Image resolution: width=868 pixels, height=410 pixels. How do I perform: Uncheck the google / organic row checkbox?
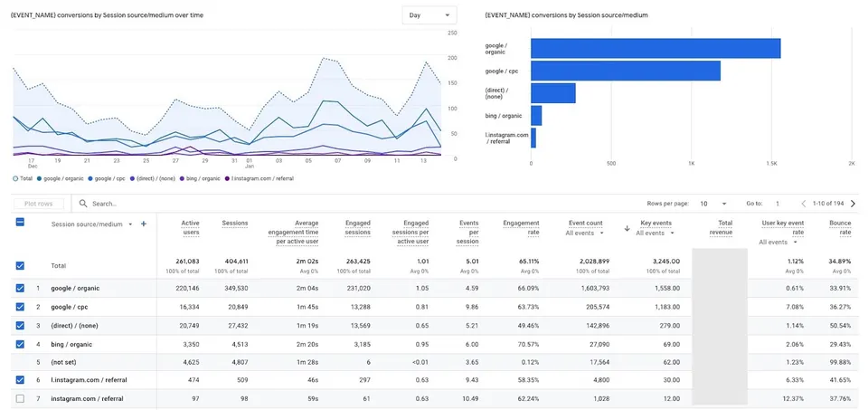coord(20,288)
